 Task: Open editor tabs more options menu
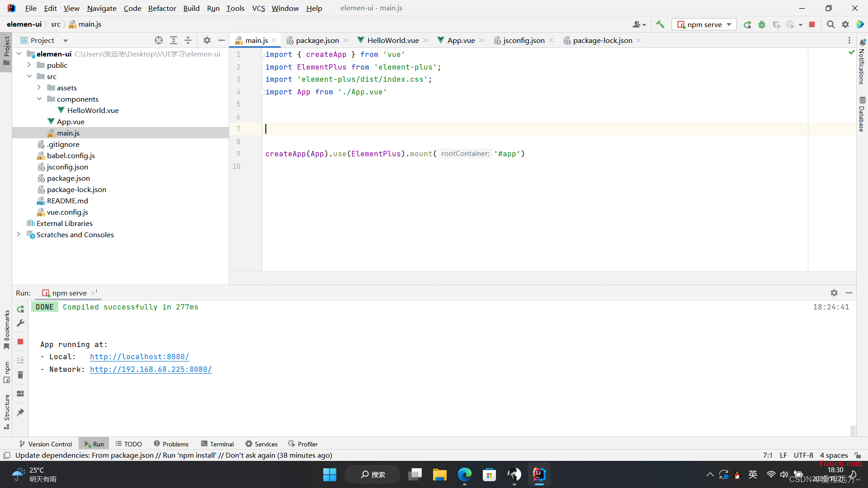tap(849, 40)
